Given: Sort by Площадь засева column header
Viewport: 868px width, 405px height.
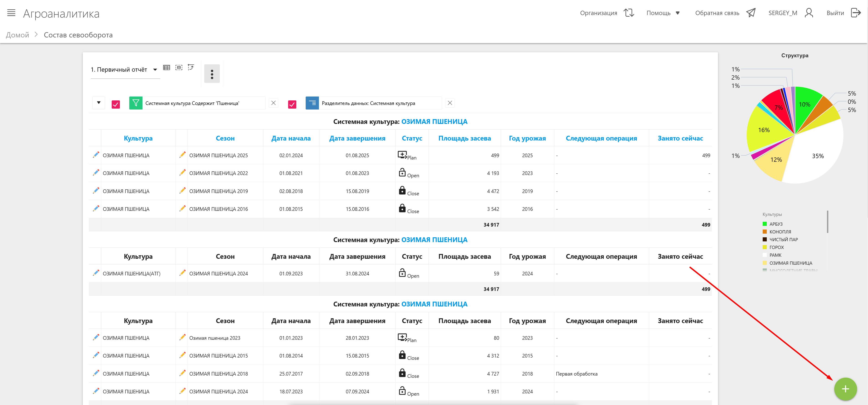Looking at the screenshot, I should (464, 138).
